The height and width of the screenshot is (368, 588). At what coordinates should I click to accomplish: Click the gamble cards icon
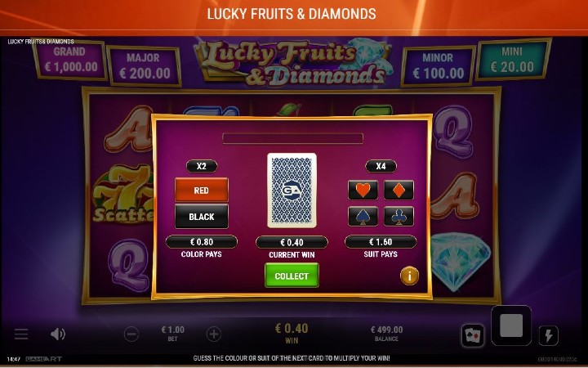[x=473, y=335]
